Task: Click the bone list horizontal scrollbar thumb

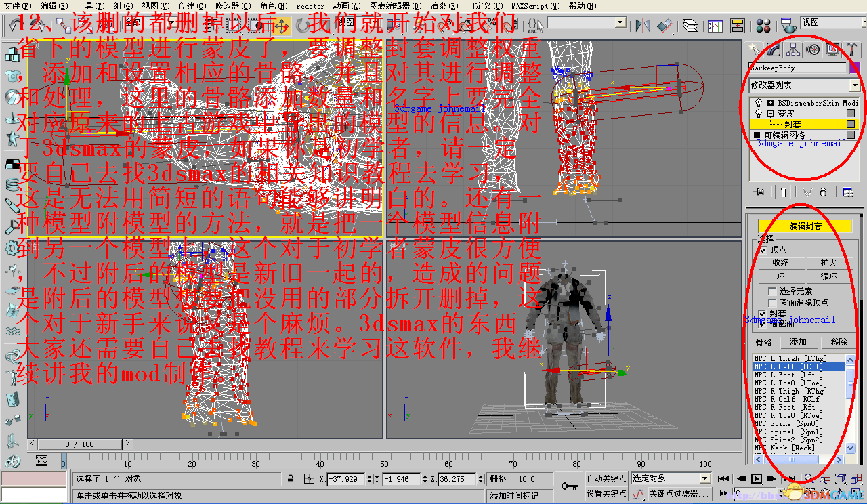Action: [x=790, y=459]
